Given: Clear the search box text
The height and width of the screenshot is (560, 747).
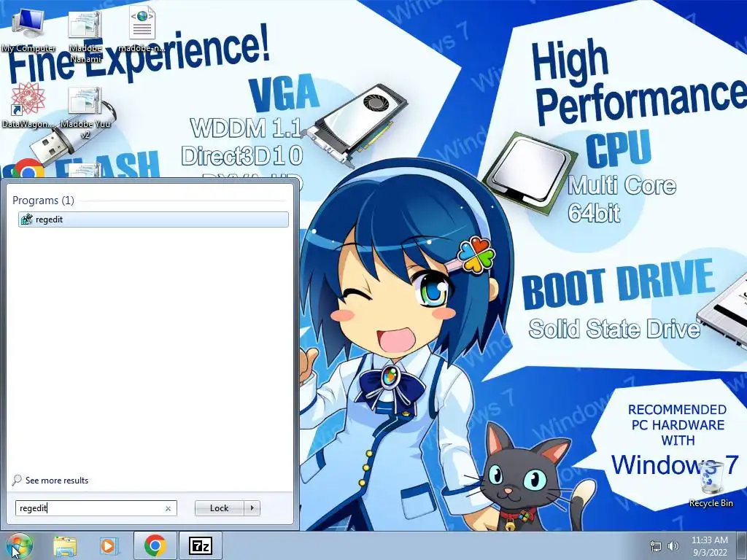Looking at the screenshot, I should (x=168, y=508).
